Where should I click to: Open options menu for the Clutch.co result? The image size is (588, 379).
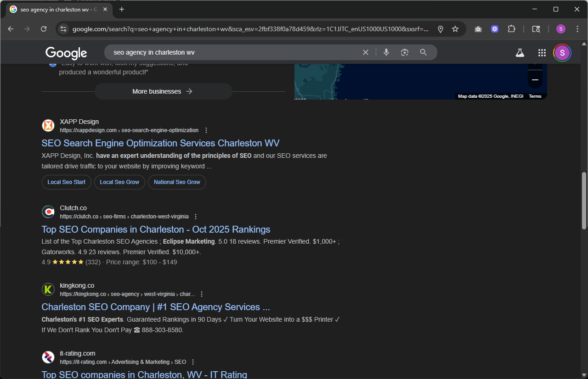click(x=196, y=217)
